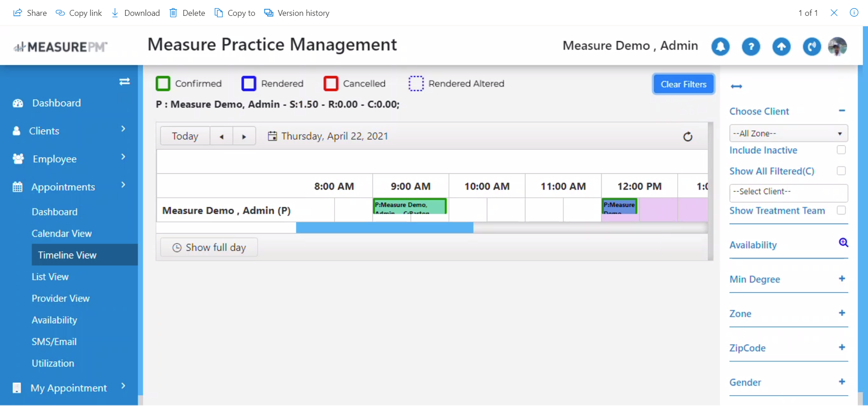Close the file preview with X
This screenshot has height=406, width=868.
(834, 13)
